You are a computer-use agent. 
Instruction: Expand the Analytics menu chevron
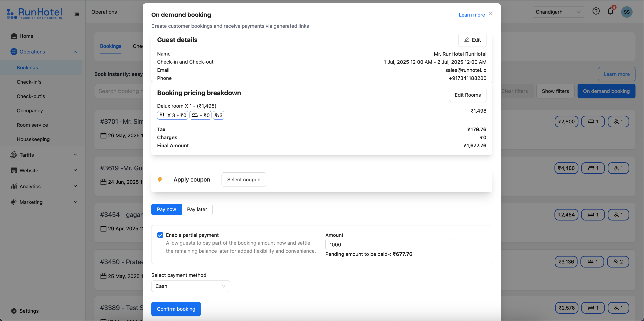75,186
